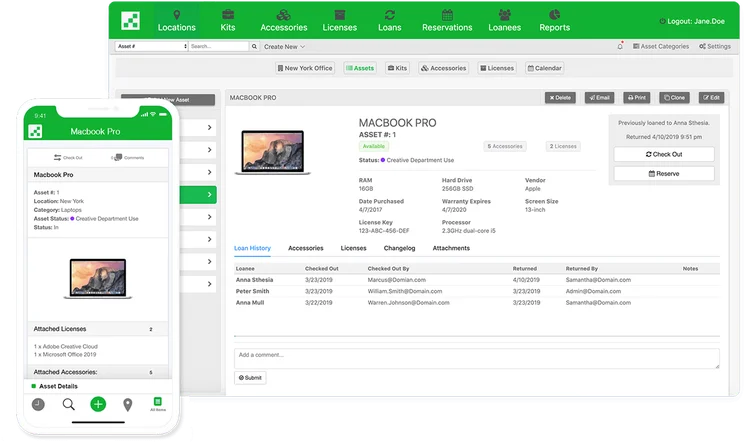Print the asset page
744x442 pixels.
(637, 98)
